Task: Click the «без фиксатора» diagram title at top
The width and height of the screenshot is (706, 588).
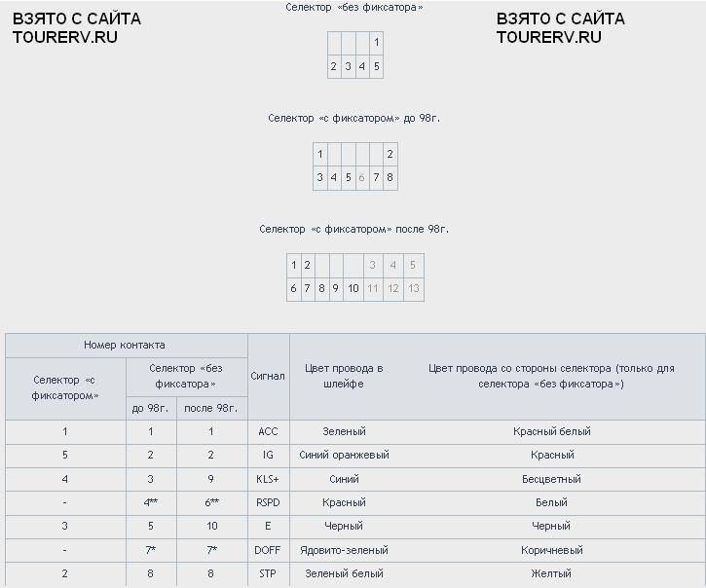Action: point(354,8)
